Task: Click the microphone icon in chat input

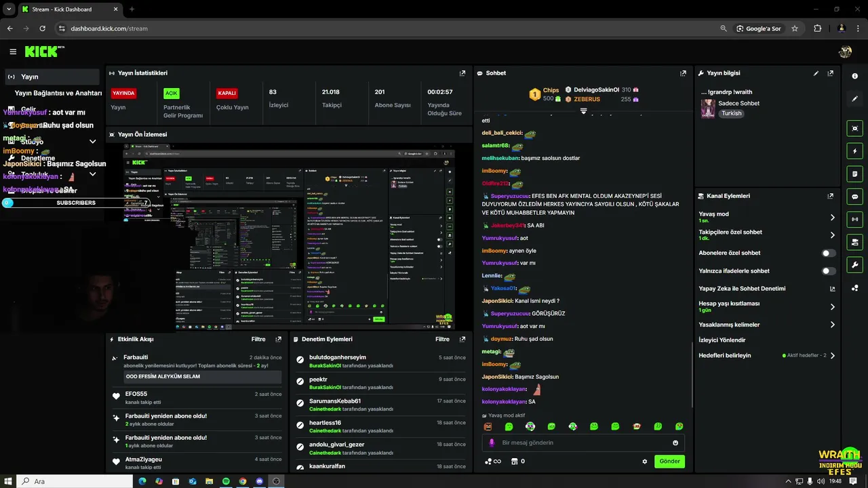Action: click(x=492, y=443)
